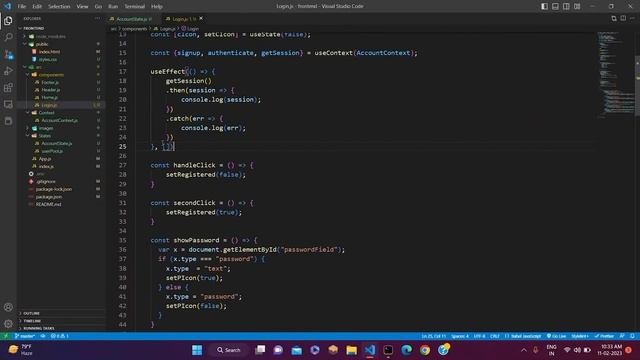
Task: Click the bottom activity bar icon below Remote Explorer
Action: point(8,121)
